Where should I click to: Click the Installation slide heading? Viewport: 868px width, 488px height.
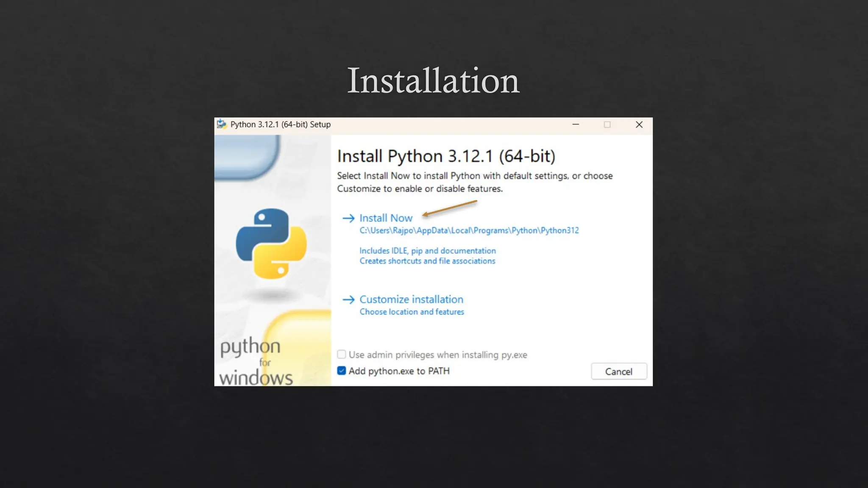point(433,80)
